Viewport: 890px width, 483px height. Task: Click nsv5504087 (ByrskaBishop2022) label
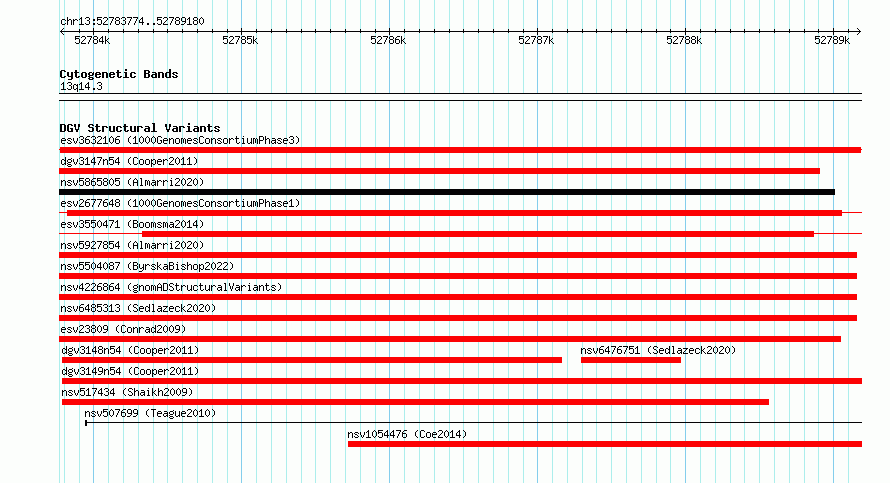coord(147,266)
